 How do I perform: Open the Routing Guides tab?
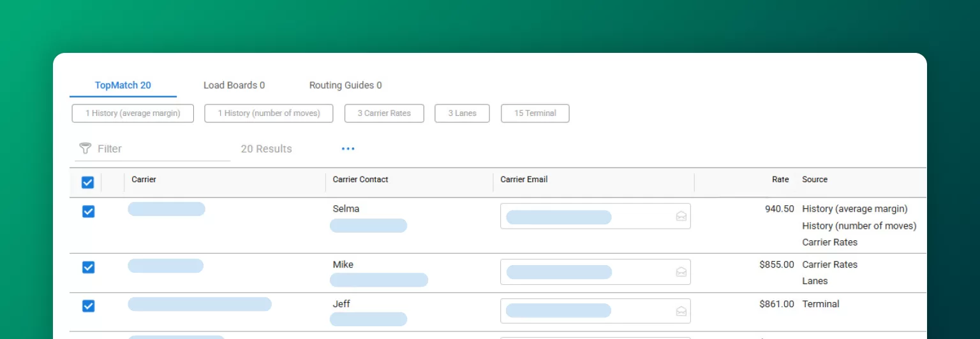click(x=345, y=85)
